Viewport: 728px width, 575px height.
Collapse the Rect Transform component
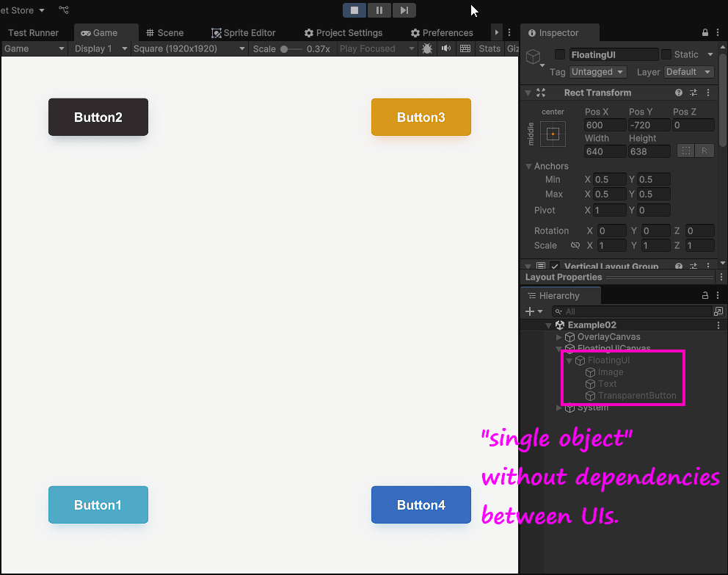pyautogui.click(x=528, y=93)
